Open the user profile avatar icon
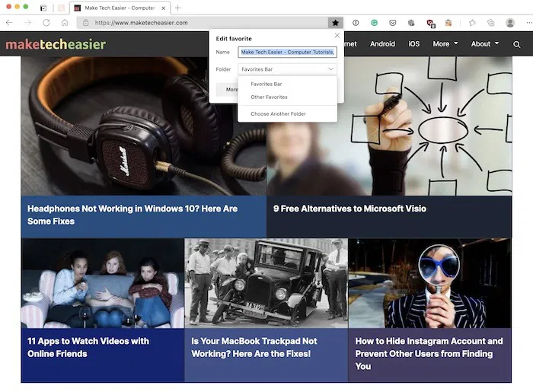The width and height of the screenshot is (533, 392). [510, 23]
